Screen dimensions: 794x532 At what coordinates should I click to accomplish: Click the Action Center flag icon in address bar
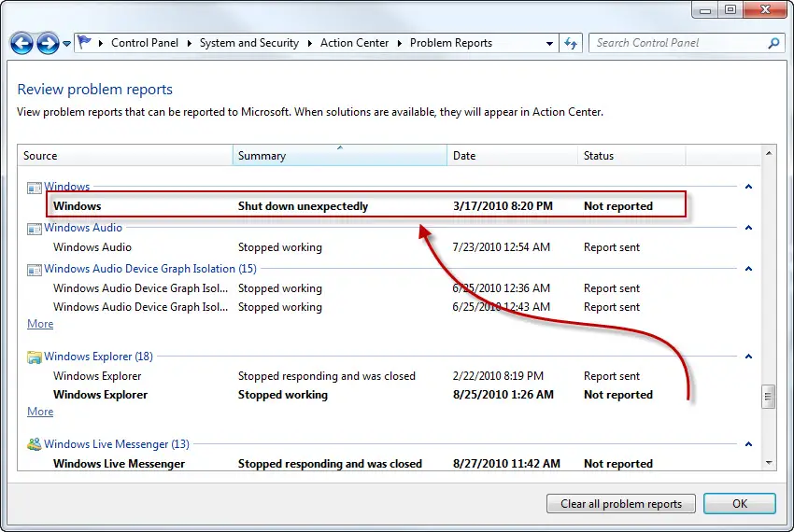(85, 43)
